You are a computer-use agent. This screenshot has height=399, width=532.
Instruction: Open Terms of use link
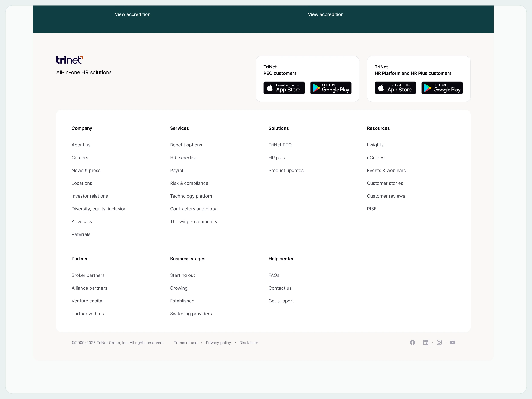tap(185, 343)
